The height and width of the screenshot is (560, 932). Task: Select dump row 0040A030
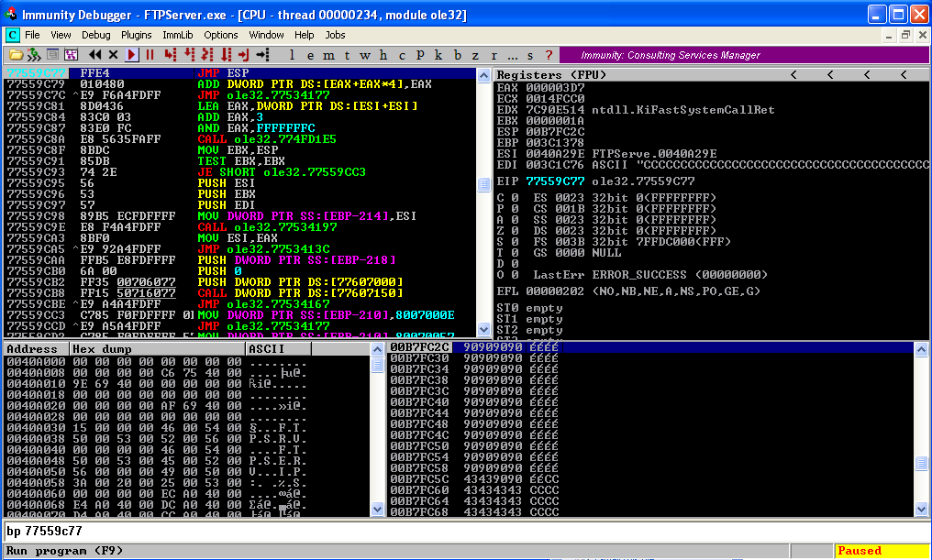(186, 428)
